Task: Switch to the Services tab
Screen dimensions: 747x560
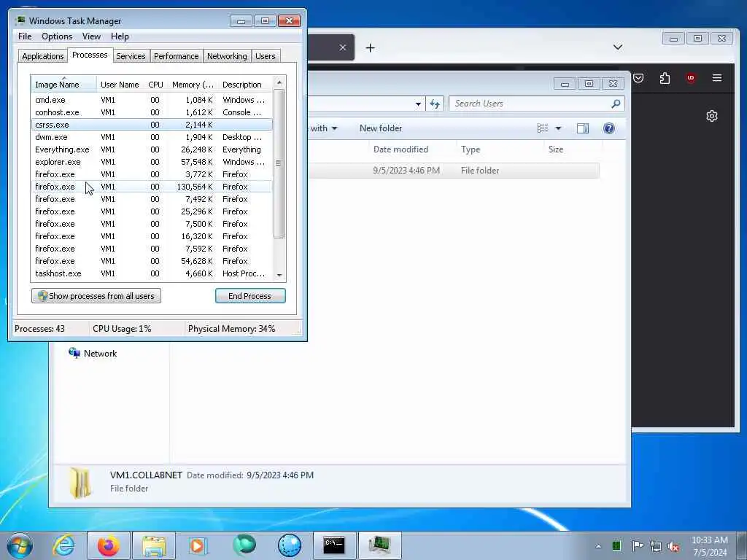Action: pyautogui.click(x=131, y=56)
